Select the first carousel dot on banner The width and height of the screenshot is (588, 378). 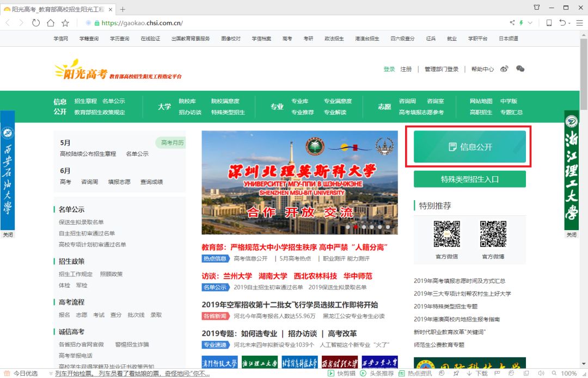(348, 227)
